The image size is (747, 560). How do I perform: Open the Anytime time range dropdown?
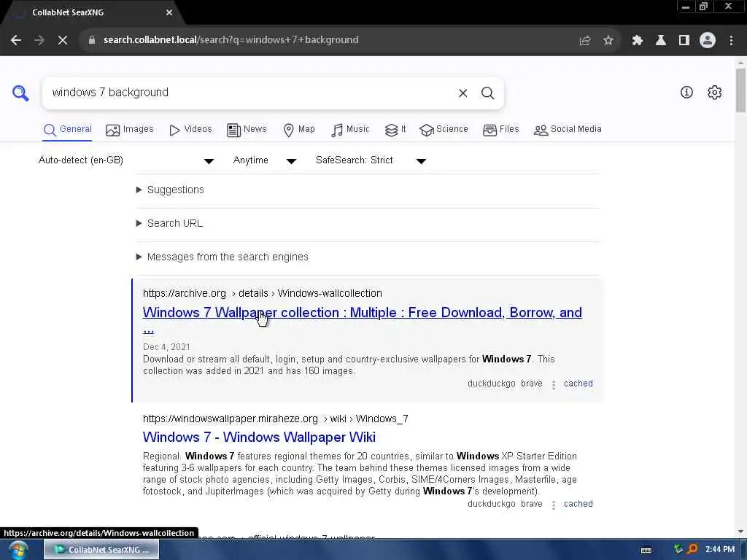[x=265, y=160]
